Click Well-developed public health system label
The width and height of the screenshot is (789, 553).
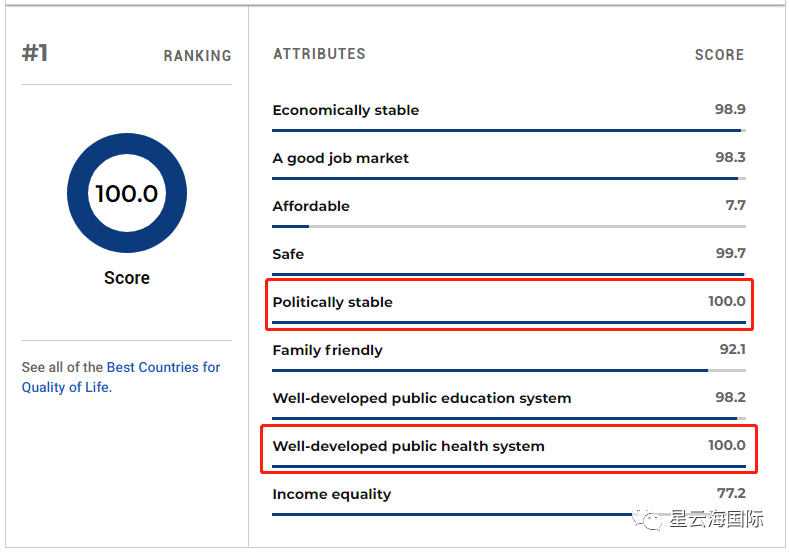(408, 446)
